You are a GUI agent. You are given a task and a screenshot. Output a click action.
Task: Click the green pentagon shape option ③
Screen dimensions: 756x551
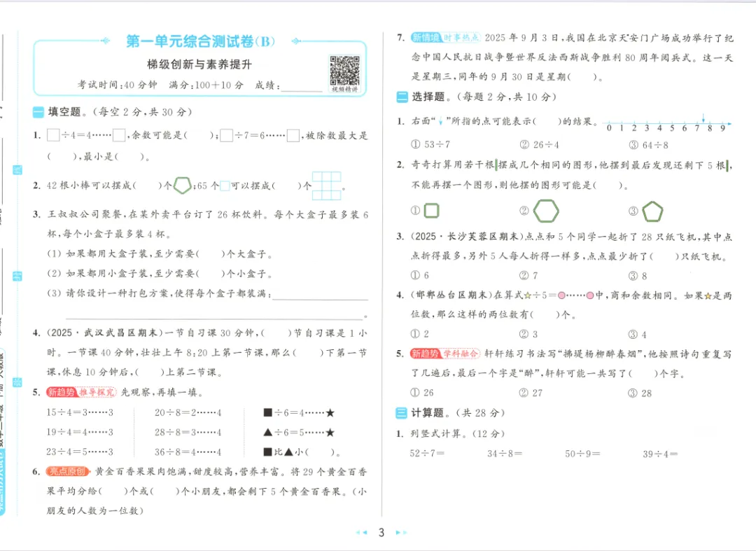[652, 211]
